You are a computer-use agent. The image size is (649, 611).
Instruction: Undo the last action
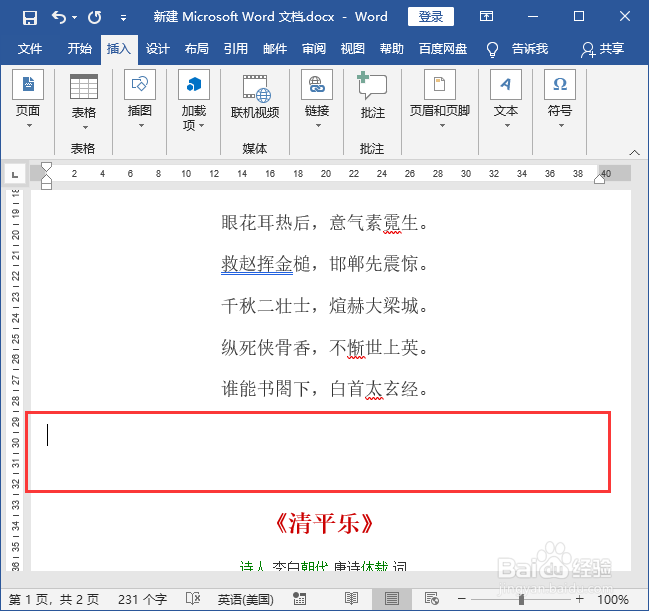coord(59,17)
